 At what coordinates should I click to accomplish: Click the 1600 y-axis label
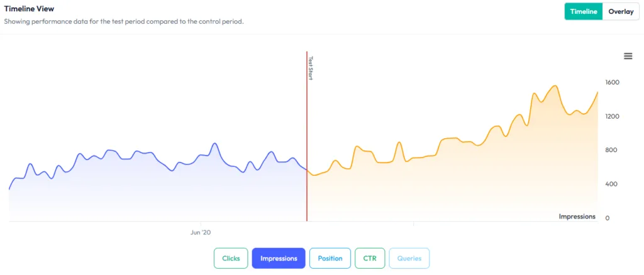(612, 82)
